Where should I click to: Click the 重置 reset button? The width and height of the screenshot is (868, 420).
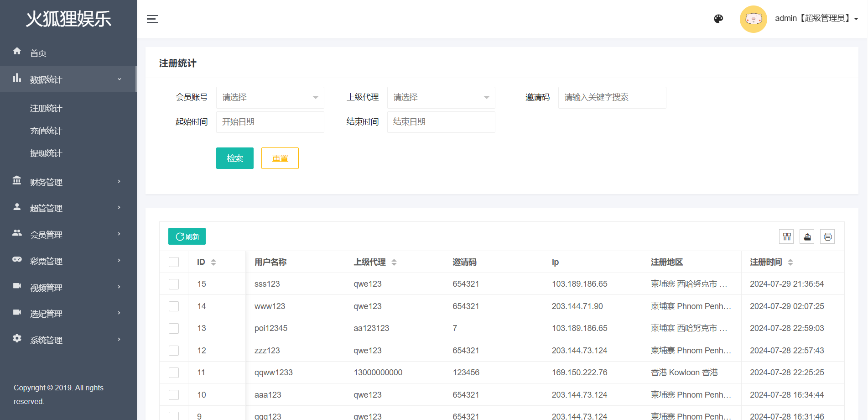point(280,158)
